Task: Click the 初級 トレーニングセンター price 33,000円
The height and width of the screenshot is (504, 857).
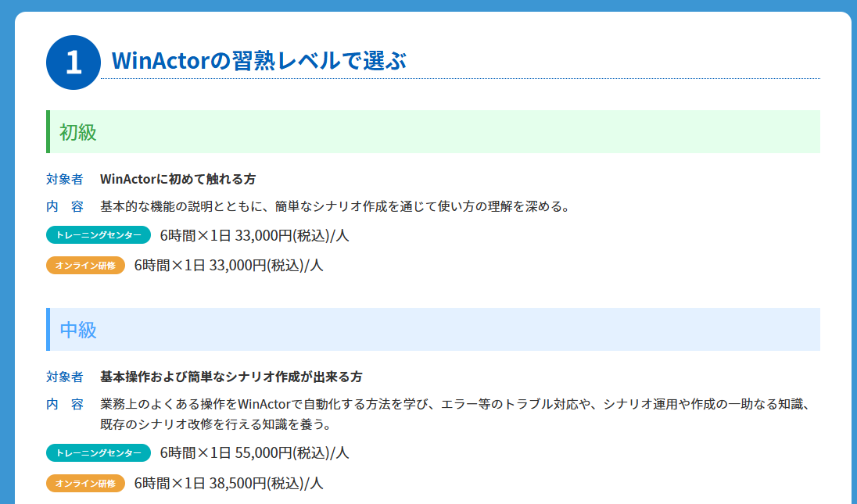Action: coord(254,235)
